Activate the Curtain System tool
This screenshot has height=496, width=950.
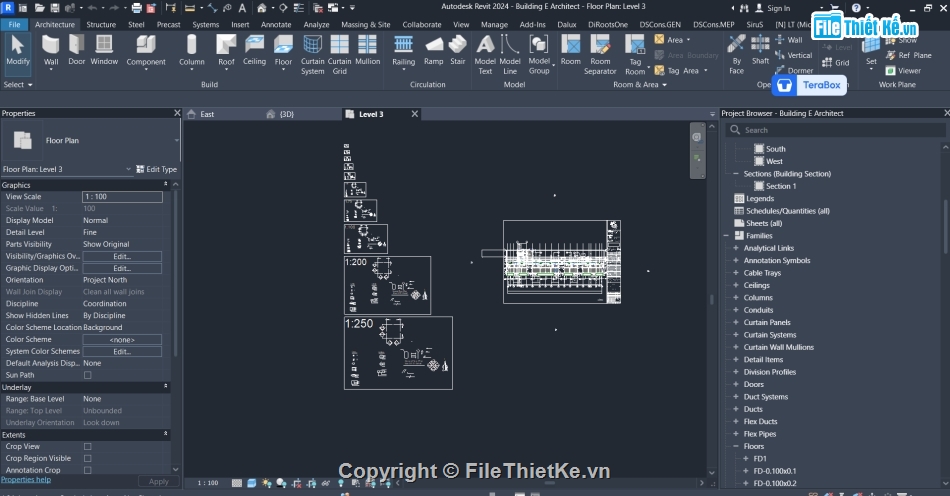[x=313, y=55]
